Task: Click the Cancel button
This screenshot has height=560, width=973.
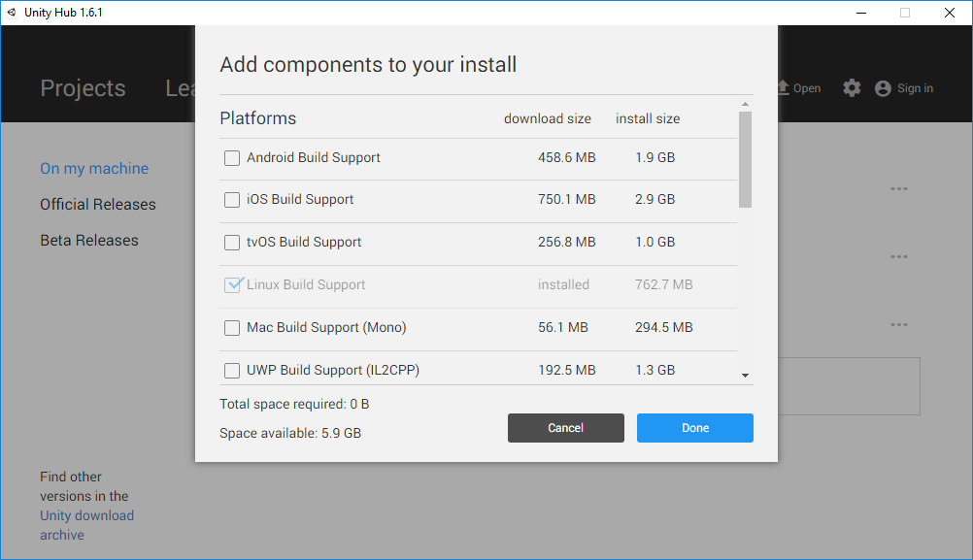Action: (x=566, y=428)
